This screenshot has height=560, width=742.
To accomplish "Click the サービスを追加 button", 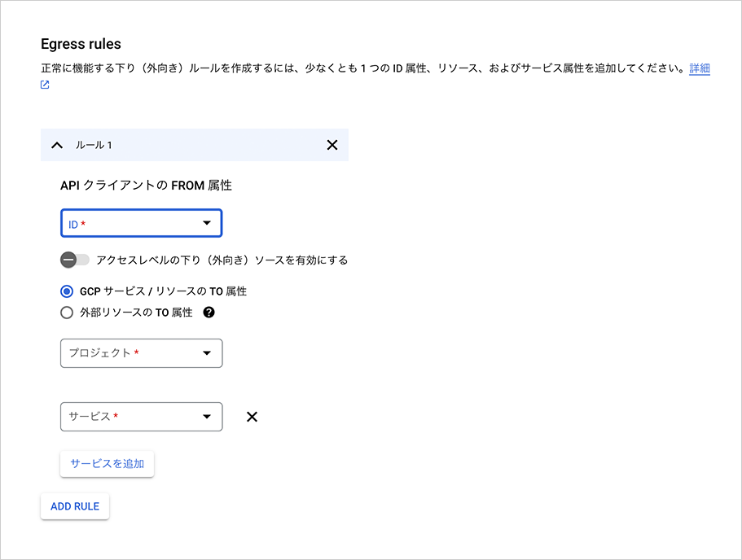I will click(x=107, y=464).
